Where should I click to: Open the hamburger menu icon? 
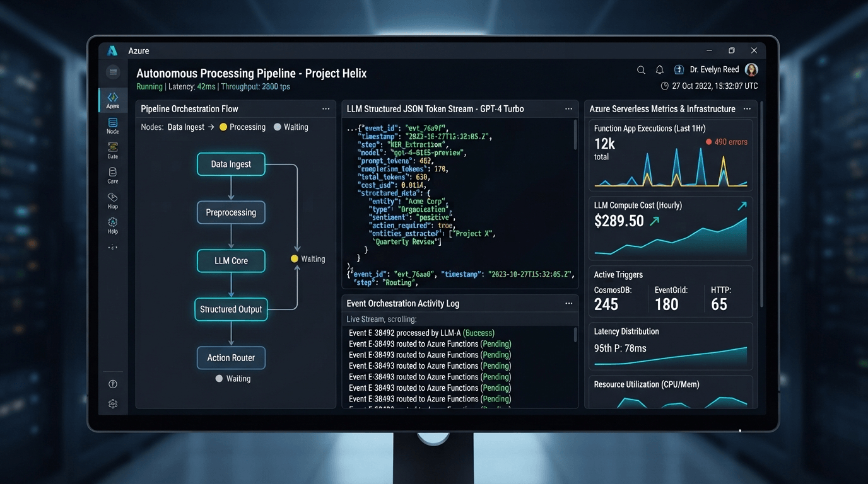point(113,72)
